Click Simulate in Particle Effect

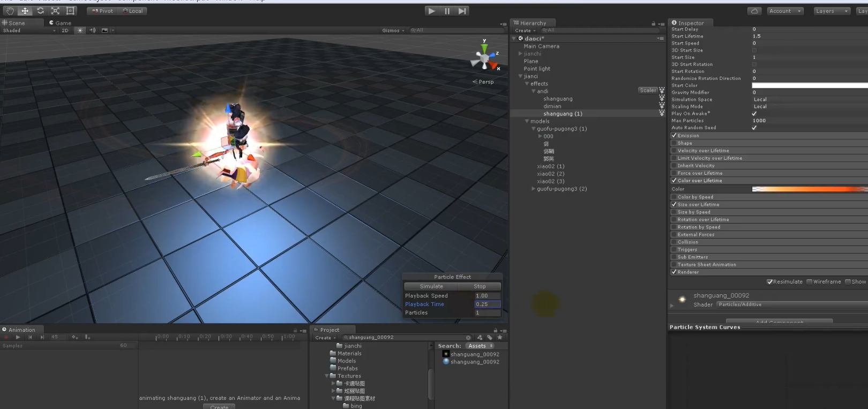point(431,286)
